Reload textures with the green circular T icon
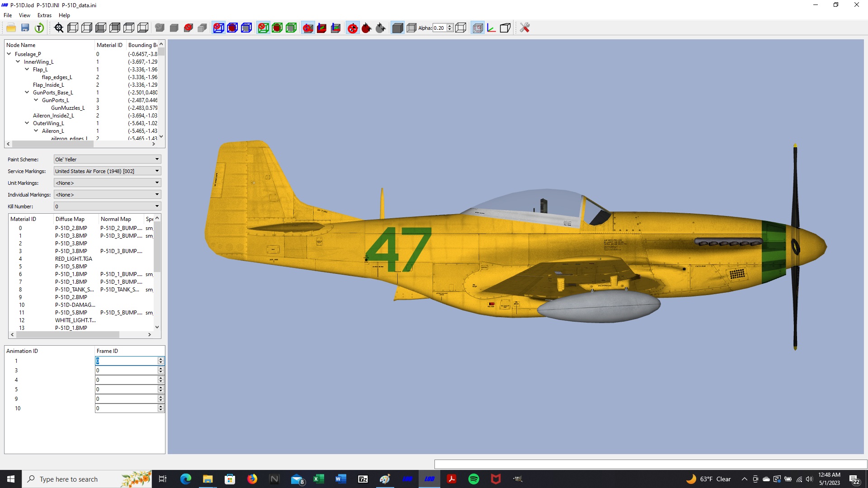 point(39,28)
